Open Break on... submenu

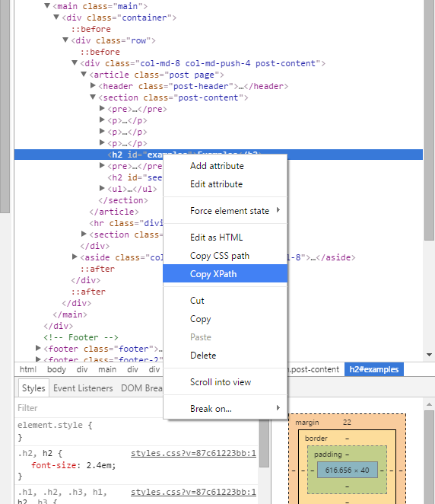[x=225, y=409]
